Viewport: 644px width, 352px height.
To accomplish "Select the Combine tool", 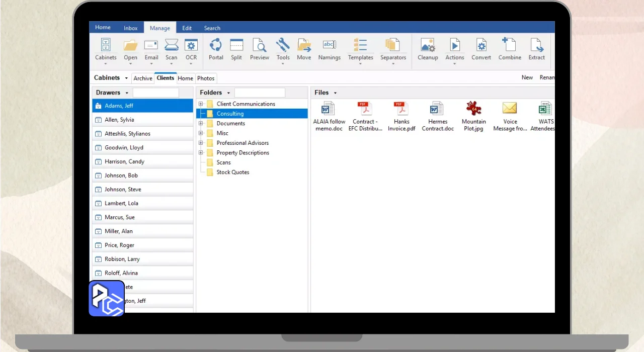I will pos(510,46).
